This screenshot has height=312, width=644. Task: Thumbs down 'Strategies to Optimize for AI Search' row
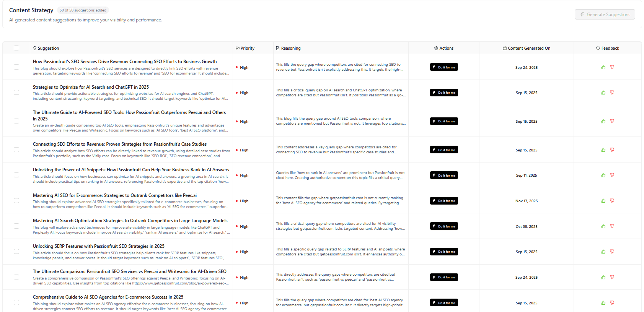[x=612, y=93]
